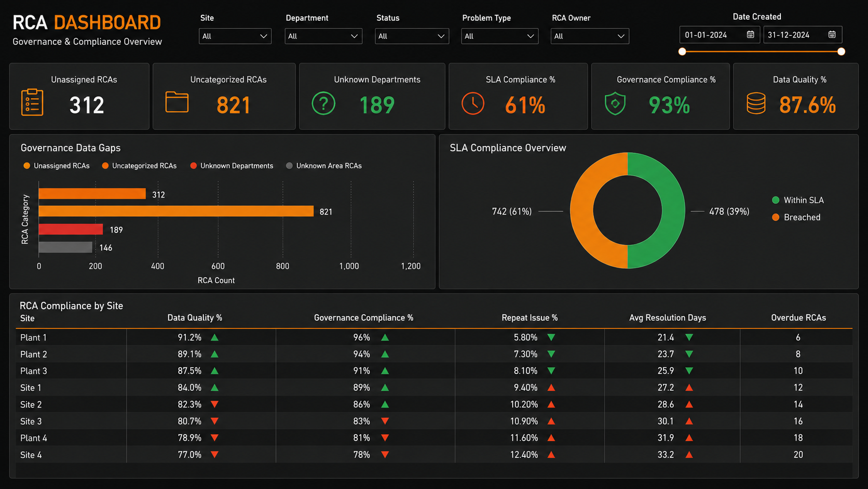The height and width of the screenshot is (489, 868).
Task: Click Plant 4 Governance Compliance down arrow
Action: (385, 438)
